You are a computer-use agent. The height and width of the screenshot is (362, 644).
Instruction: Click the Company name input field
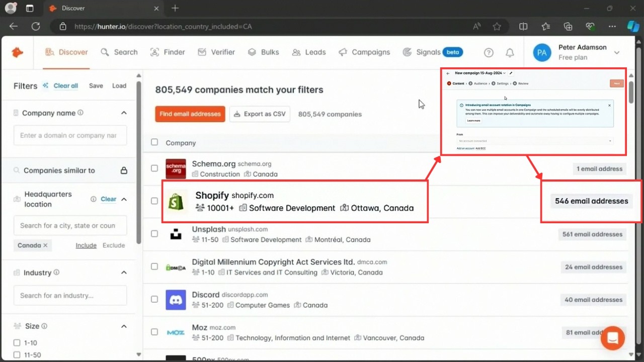tap(70, 135)
